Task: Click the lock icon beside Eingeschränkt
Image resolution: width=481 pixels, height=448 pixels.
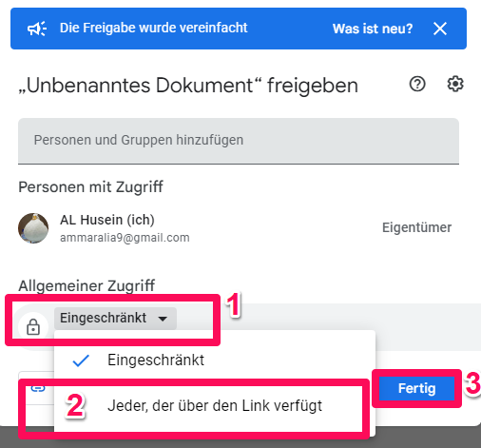Action: (x=33, y=327)
